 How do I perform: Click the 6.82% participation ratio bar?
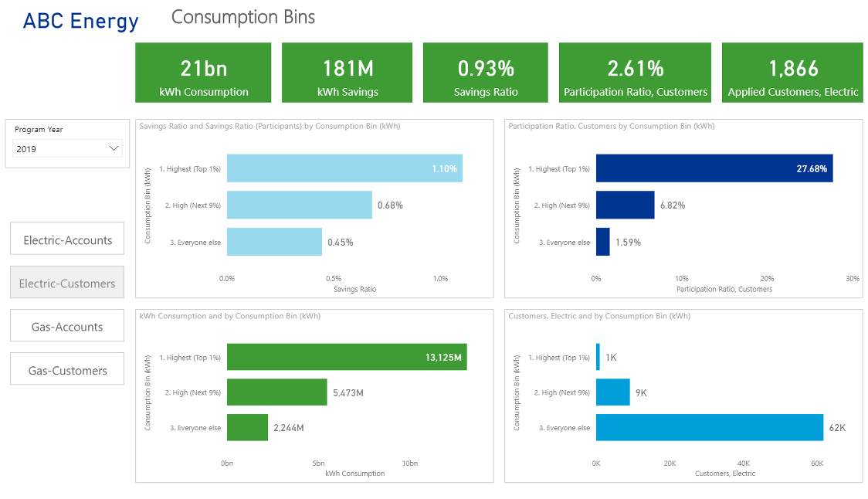[625, 205]
